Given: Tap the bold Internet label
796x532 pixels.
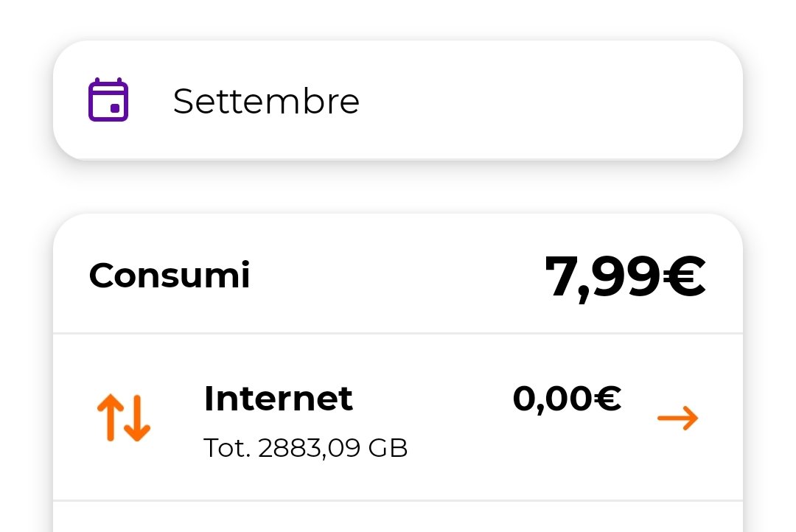Looking at the screenshot, I should coord(278,399).
